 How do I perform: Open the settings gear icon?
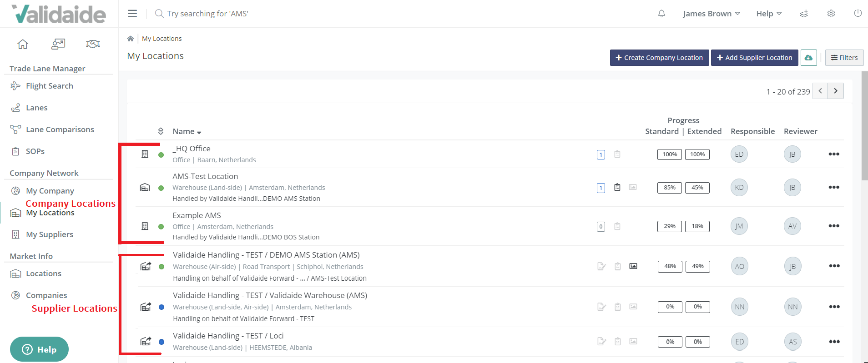831,14
